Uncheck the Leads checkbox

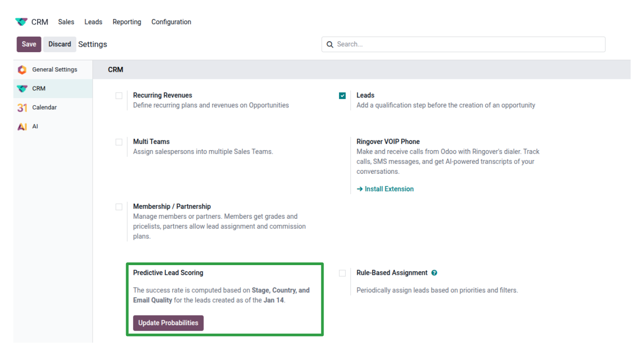(x=342, y=95)
